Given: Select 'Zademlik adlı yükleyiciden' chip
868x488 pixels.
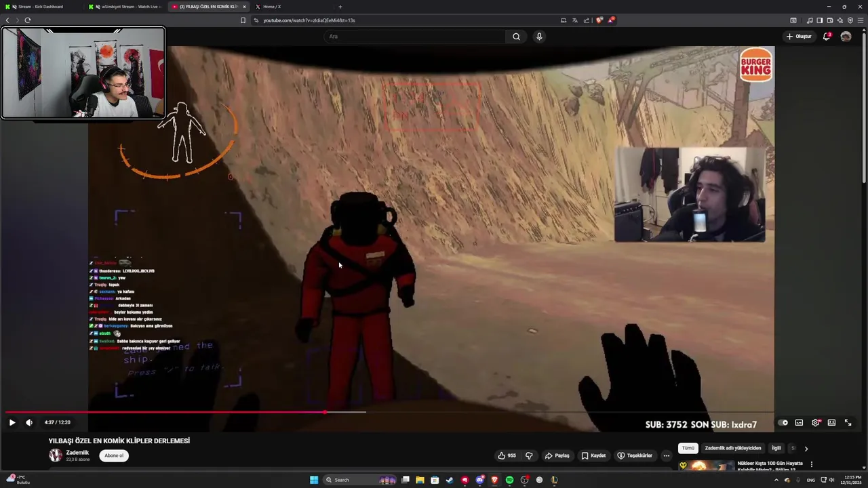Looking at the screenshot, I should coord(733,448).
